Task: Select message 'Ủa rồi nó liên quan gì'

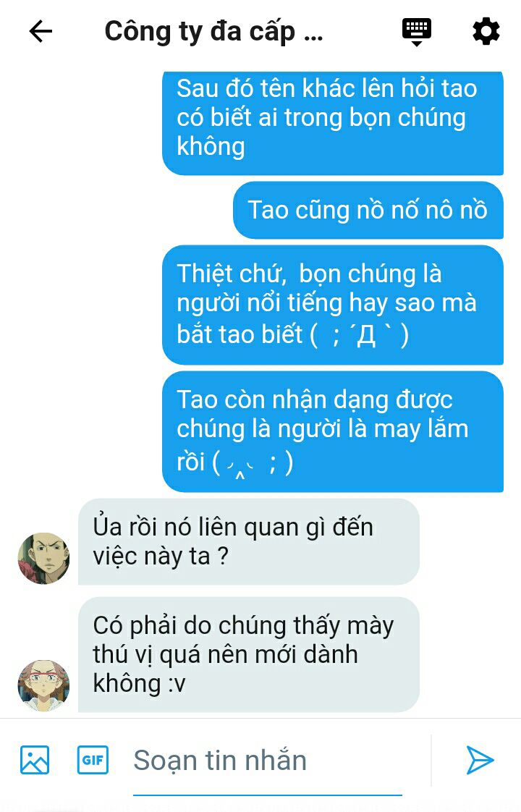Action: pyautogui.click(x=249, y=541)
